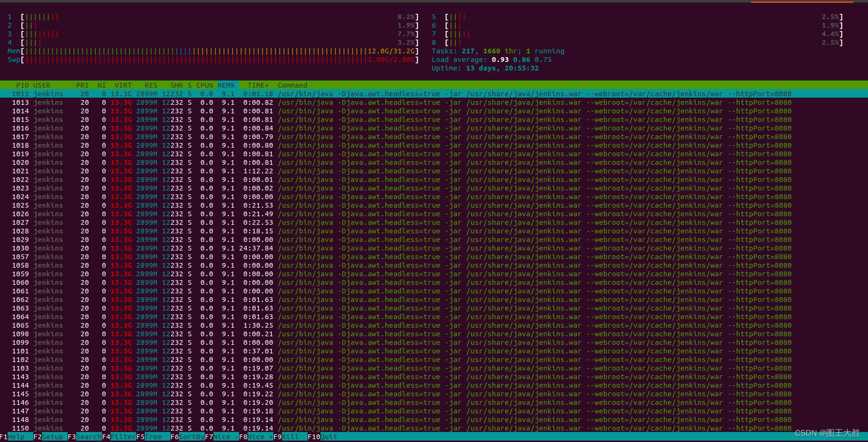The width and height of the screenshot is (868, 442).
Task: Open the htop Setup screen
Action: pos(52,437)
